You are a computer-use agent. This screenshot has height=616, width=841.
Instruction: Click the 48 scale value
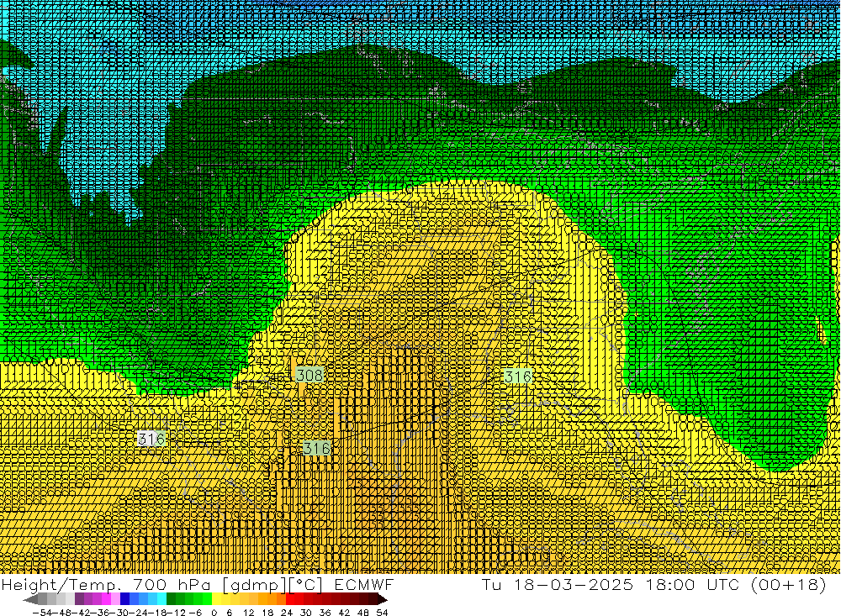pyautogui.click(x=363, y=613)
